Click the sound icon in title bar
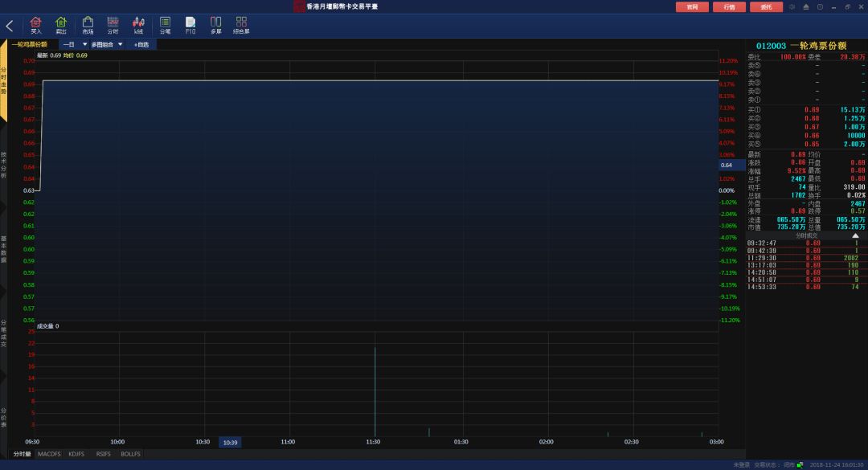The image size is (868, 470). tap(792, 6)
